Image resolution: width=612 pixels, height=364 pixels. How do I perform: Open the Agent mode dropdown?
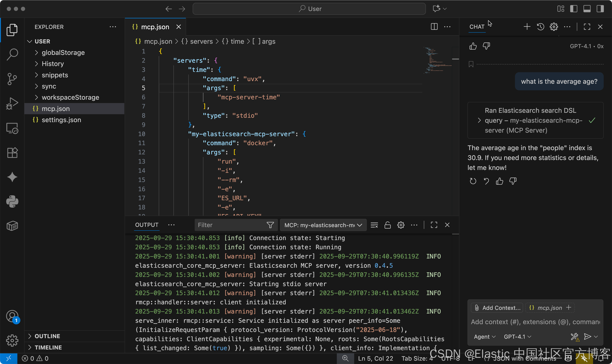coord(484,337)
